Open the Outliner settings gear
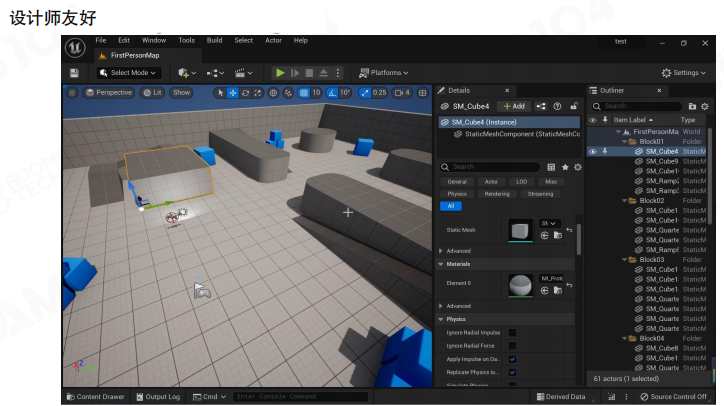Viewport: 724px width, 406px height. click(705, 106)
